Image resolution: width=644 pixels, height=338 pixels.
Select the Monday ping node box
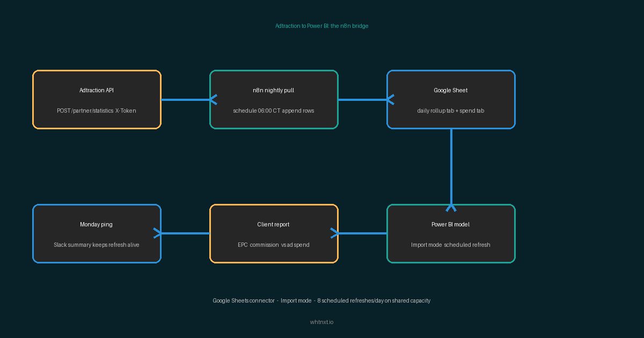click(97, 233)
